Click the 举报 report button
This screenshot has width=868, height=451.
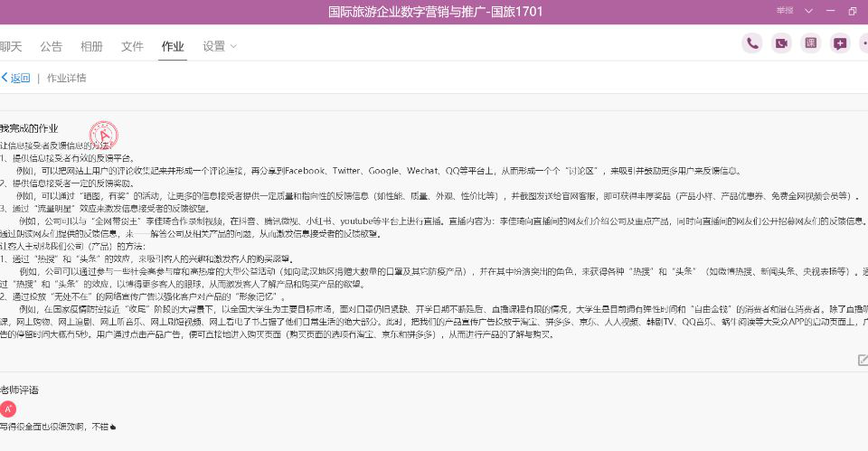point(783,11)
